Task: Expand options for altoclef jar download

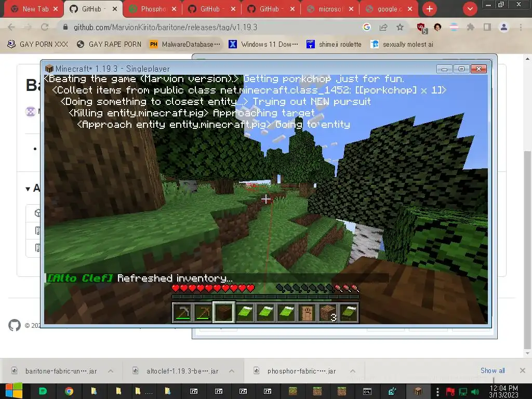Action: click(232, 371)
